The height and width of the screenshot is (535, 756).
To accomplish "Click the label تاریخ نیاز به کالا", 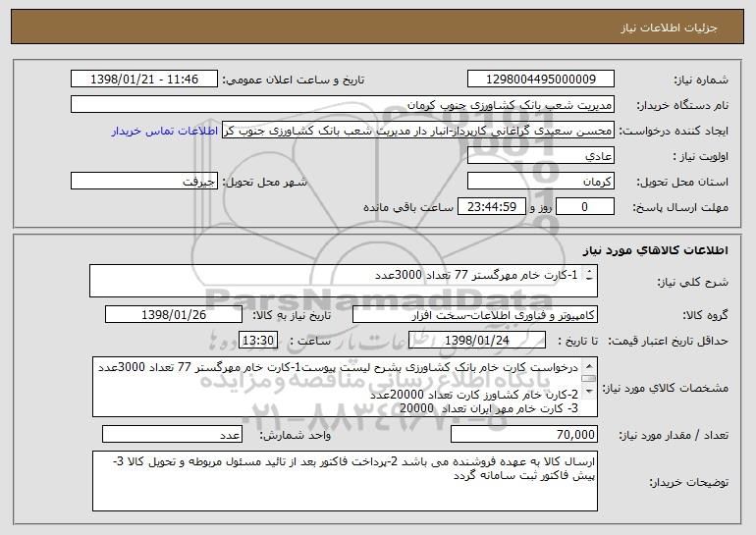I will tap(292, 315).
